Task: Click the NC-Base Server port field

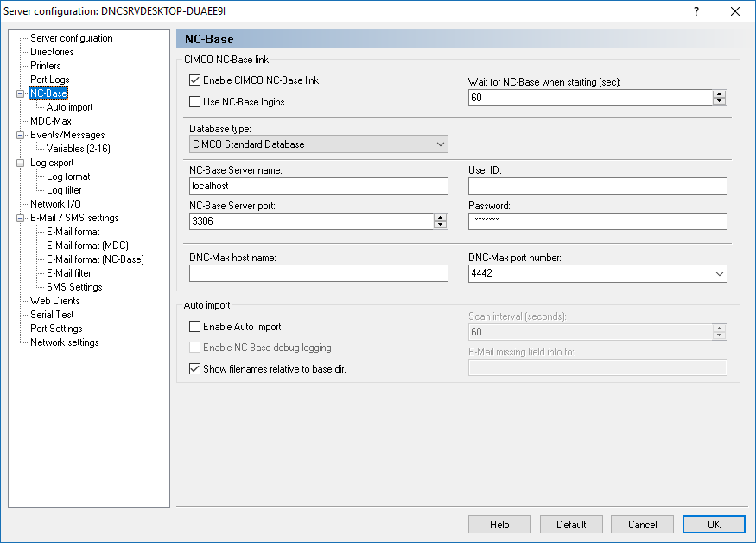Action: [311, 221]
